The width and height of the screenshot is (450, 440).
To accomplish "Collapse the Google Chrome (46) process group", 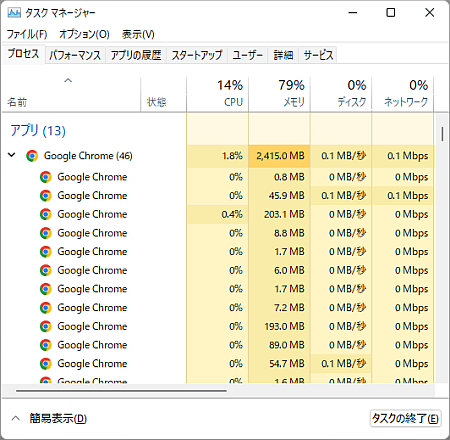I will 12,155.
